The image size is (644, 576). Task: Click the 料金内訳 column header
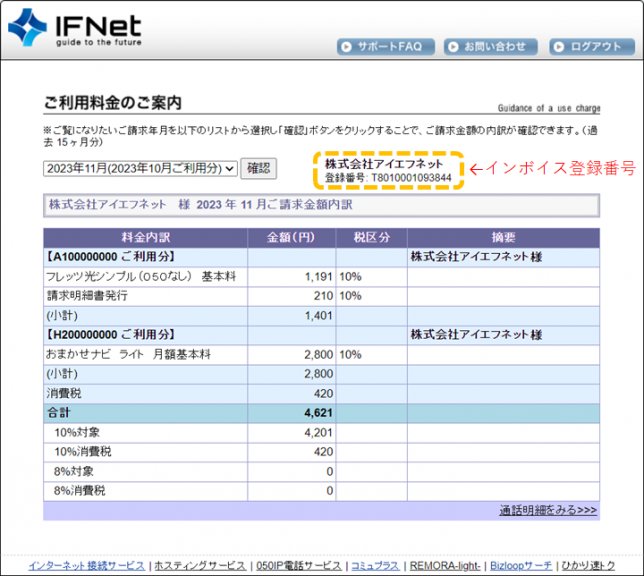145,238
